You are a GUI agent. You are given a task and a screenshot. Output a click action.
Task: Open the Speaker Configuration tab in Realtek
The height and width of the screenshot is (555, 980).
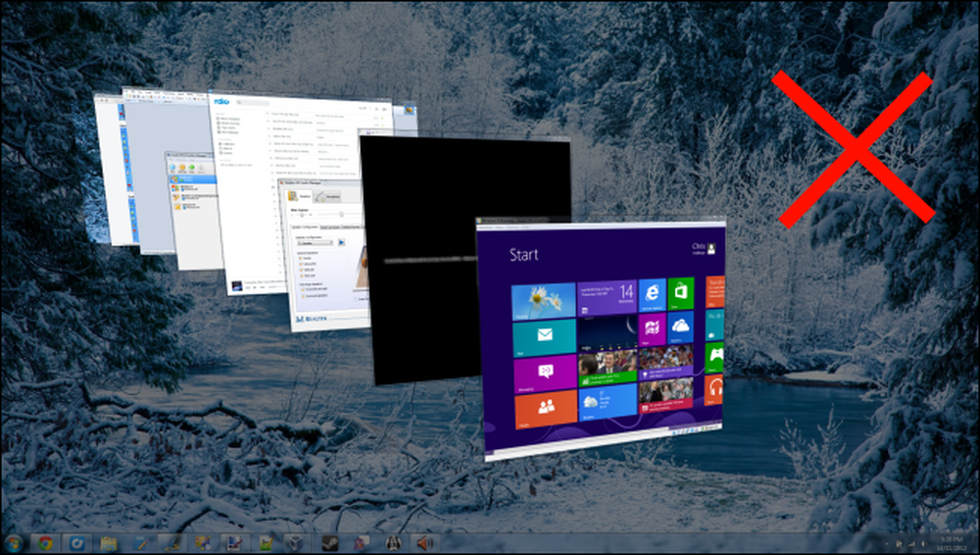(306, 227)
